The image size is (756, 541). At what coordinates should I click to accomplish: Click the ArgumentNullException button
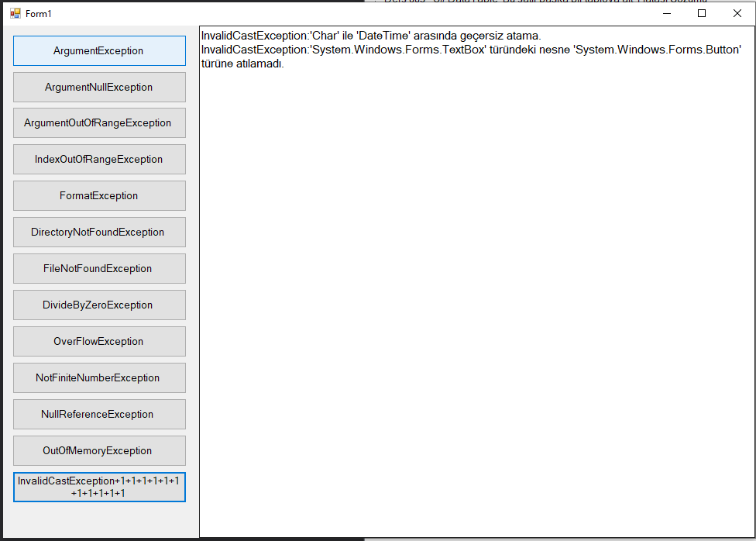pos(99,87)
